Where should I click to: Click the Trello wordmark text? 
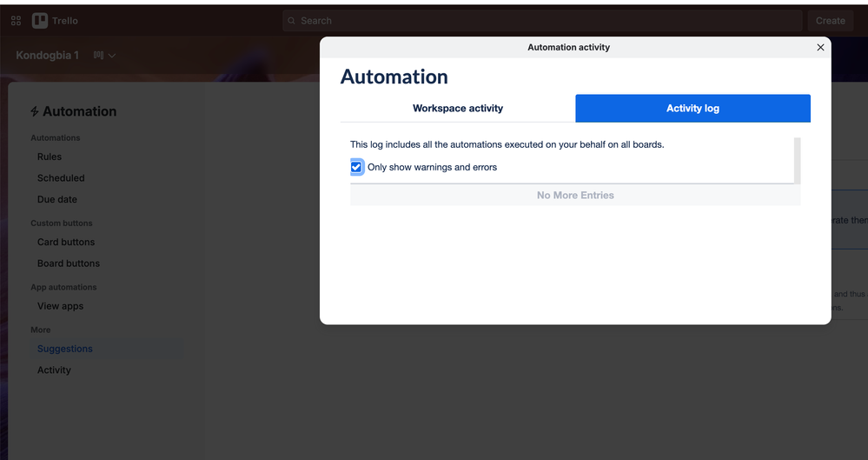pos(65,21)
